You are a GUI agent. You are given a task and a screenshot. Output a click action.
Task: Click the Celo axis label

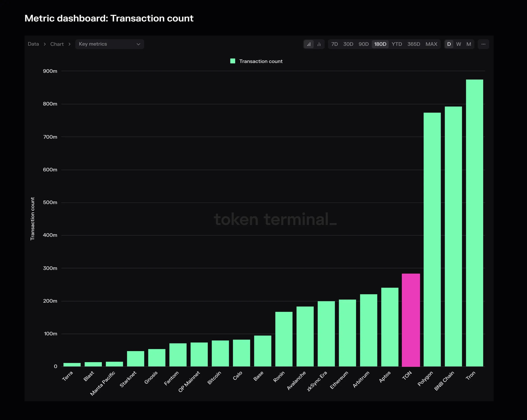(x=238, y=375)
